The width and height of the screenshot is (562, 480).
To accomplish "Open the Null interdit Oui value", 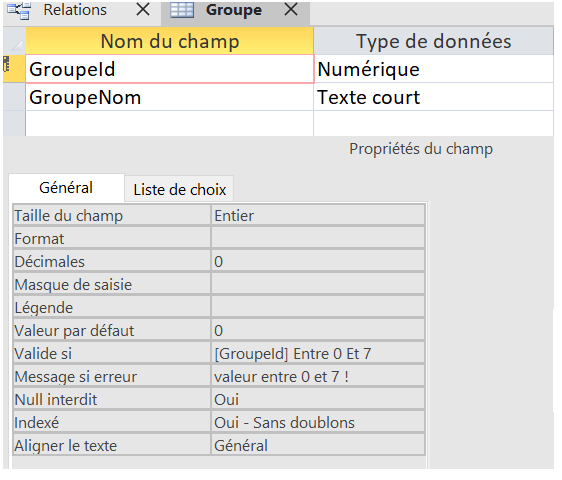I will click(x=318, y=400).
